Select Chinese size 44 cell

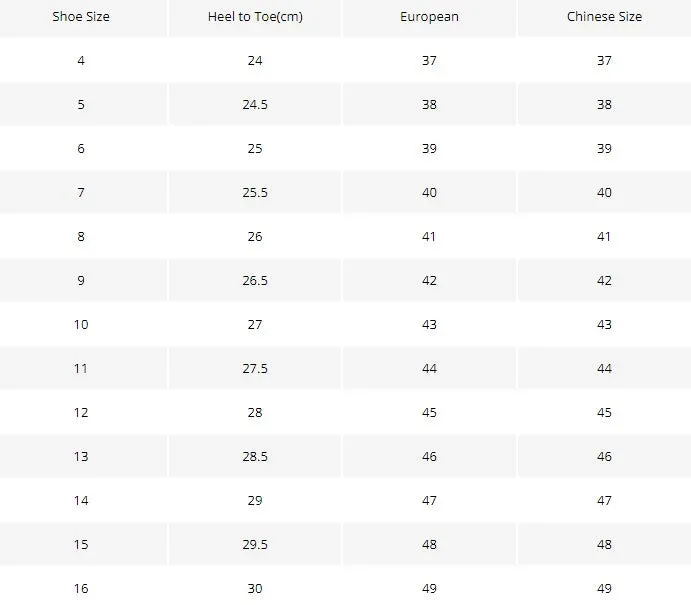coord(604,368)
